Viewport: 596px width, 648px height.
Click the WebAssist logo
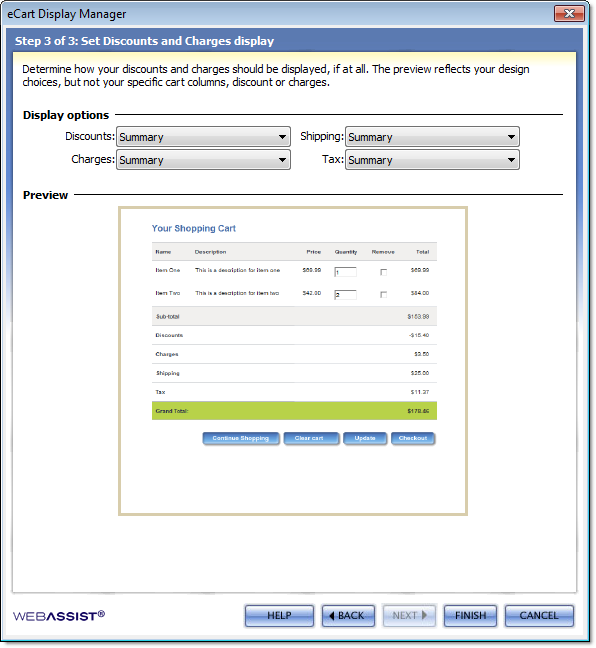pyautogui.click(x=59, y=616)
